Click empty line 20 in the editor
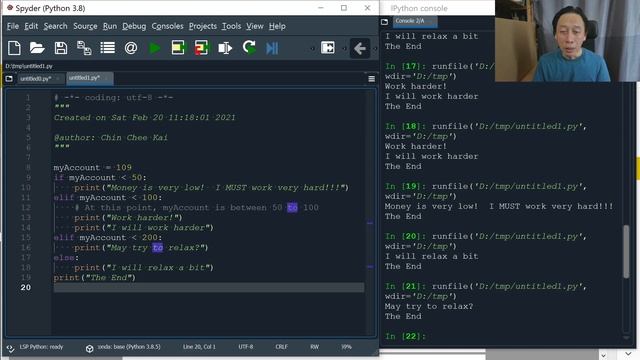 coord(209,288)
